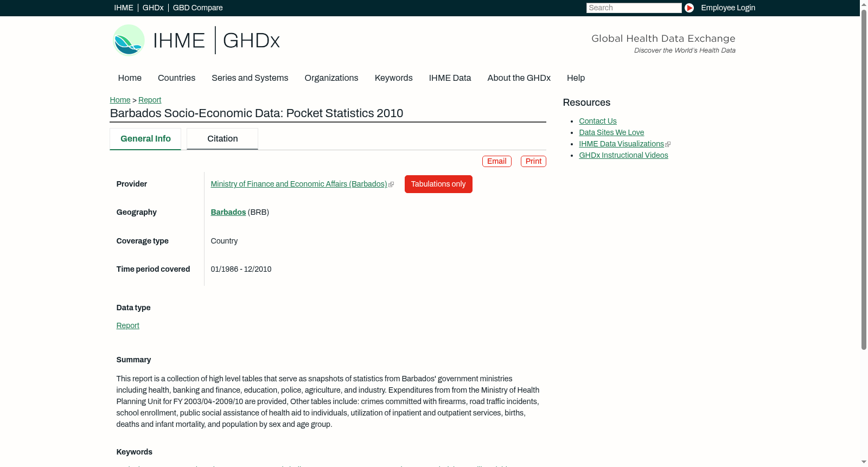Click the 'Data type' heading
868x467 pixels.
point(133,308)
